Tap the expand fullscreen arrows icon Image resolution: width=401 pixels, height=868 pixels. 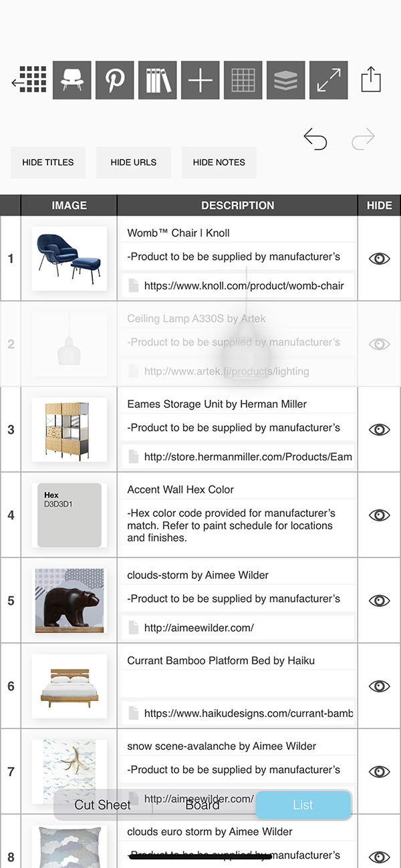click(x=329, y=80)
